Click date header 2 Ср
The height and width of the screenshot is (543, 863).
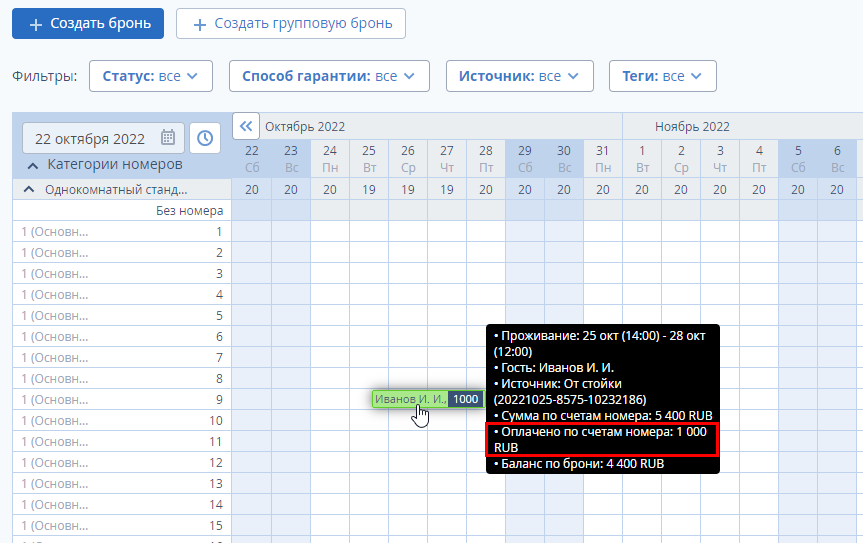(x=681, y=158)
